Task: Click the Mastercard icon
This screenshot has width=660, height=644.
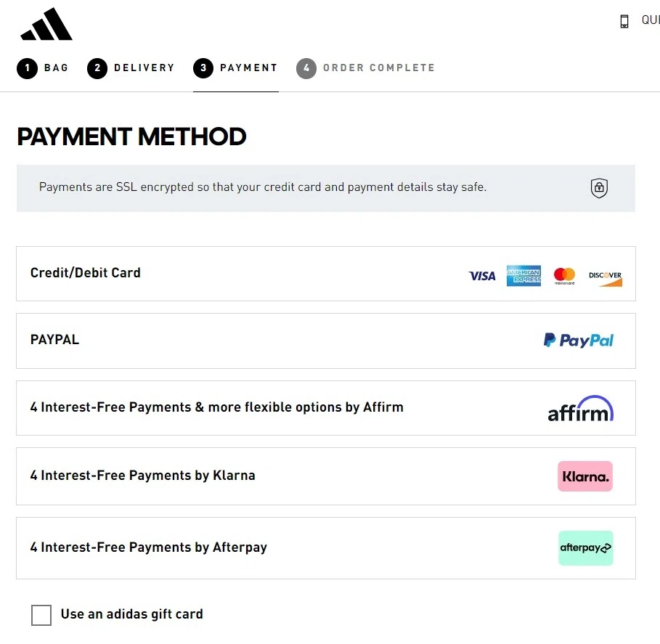Action: 563,275
